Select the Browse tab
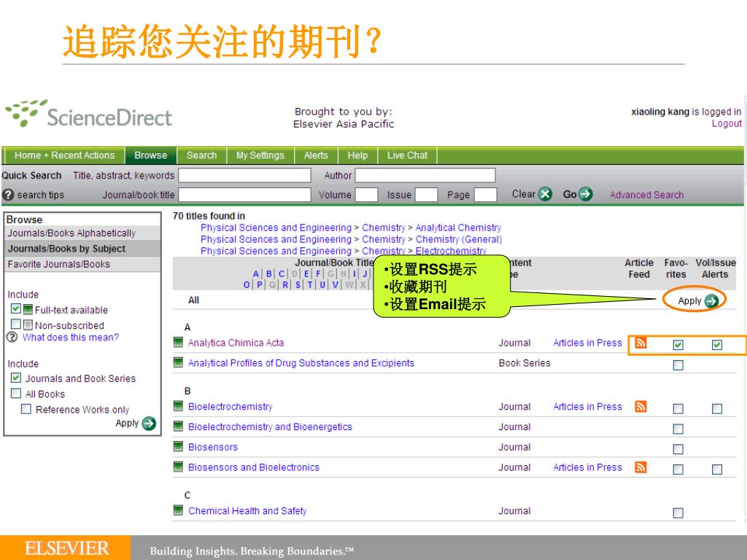747x560 pixels. point(150,155)
